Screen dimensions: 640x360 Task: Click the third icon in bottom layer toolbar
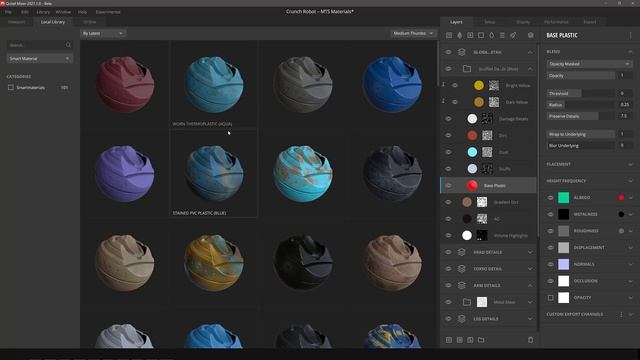click(470, 340)
